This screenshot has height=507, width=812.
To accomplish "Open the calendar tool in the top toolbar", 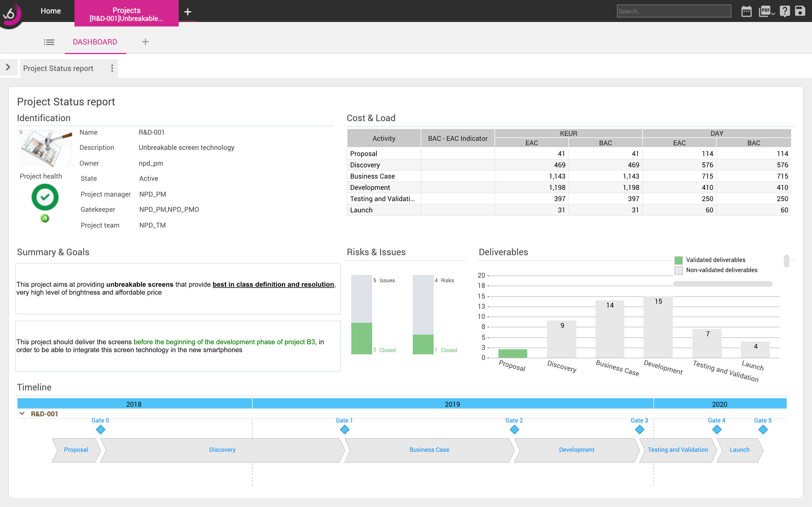I will click(747, 11).
